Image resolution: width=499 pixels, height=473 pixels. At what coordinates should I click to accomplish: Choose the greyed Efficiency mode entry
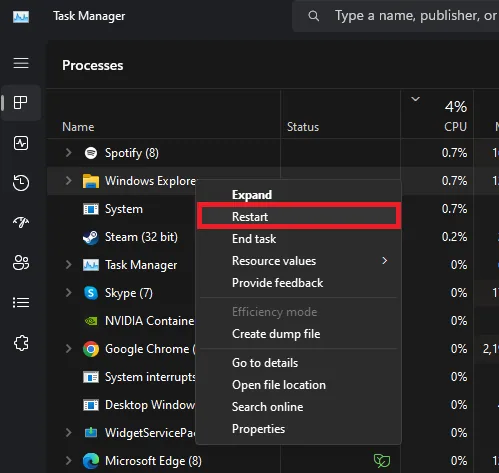[299, 312]
